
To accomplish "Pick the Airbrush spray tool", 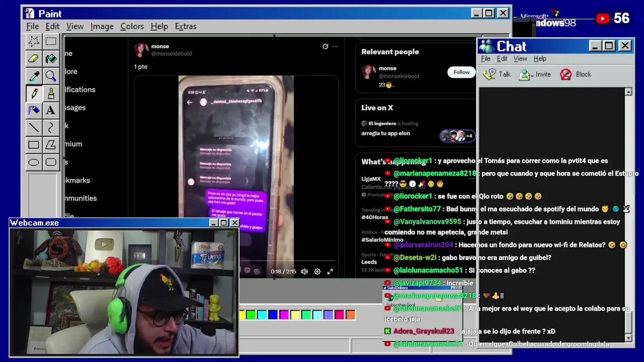I will click(x=34, y=111).
